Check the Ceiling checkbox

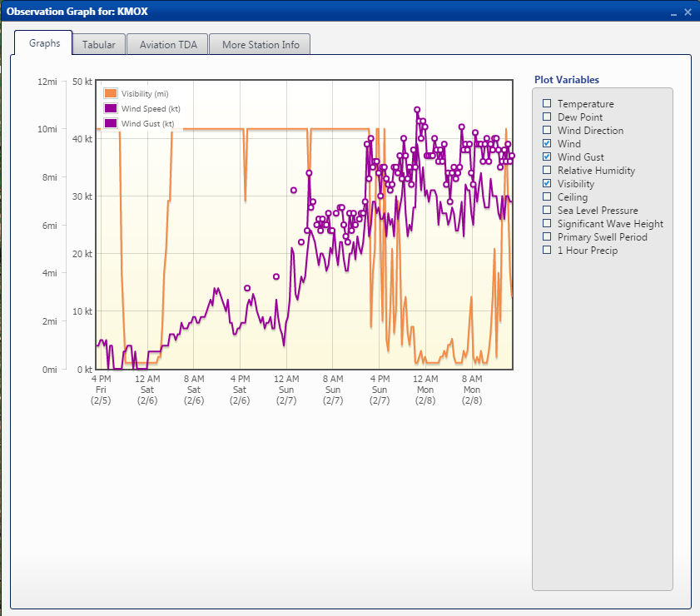click(x=547, y=196)
